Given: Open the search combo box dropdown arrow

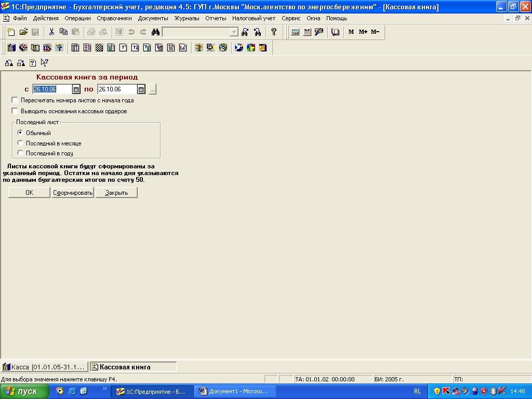Looking at the screenshot, I should [234, 32].
